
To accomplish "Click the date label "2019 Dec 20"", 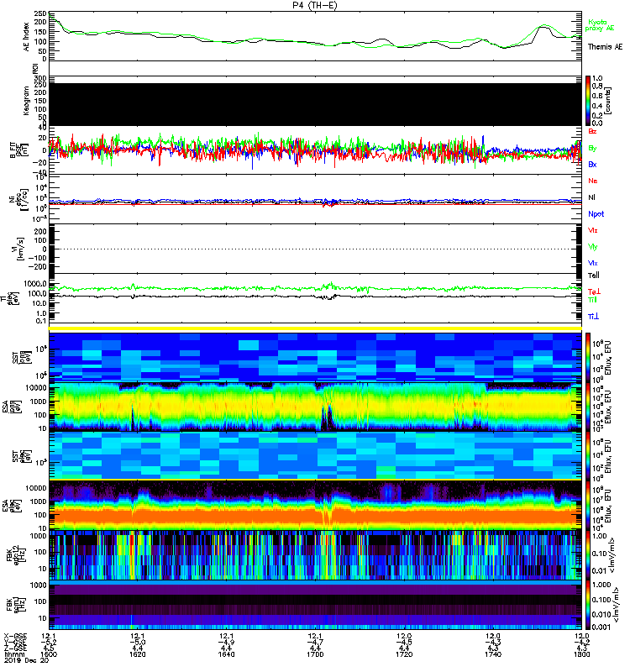I will 26,660.
